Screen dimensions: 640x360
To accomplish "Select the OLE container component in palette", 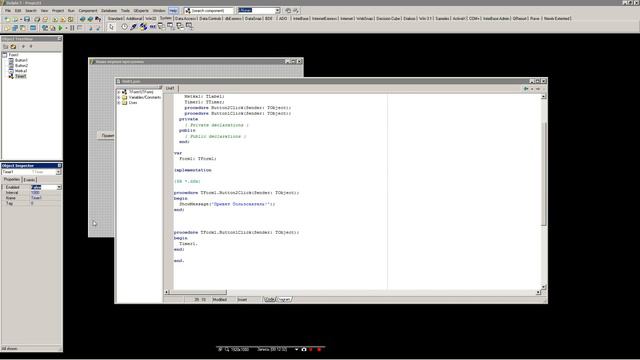I will pyautogui.click(x=152, y=27).
